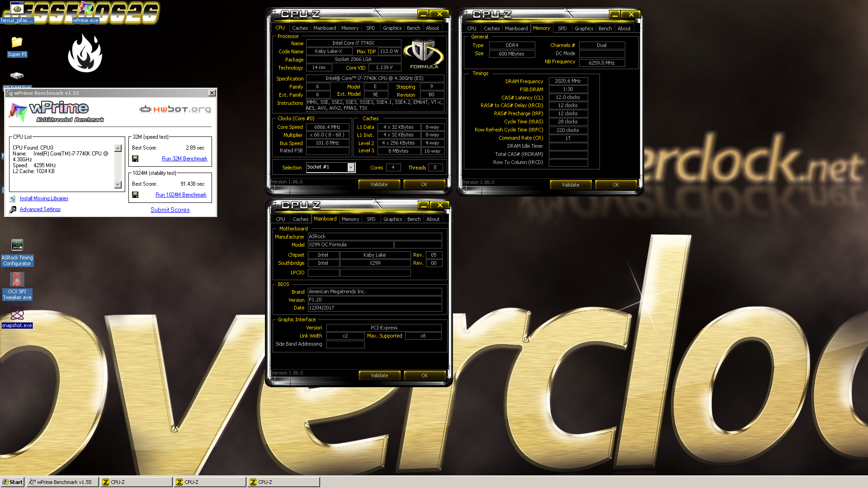The height and width of the screenshot is (488, 868).
Task: Open Caches tab in top-left CPU-Z
Action: pyautogui.click(x=300, y=28)
